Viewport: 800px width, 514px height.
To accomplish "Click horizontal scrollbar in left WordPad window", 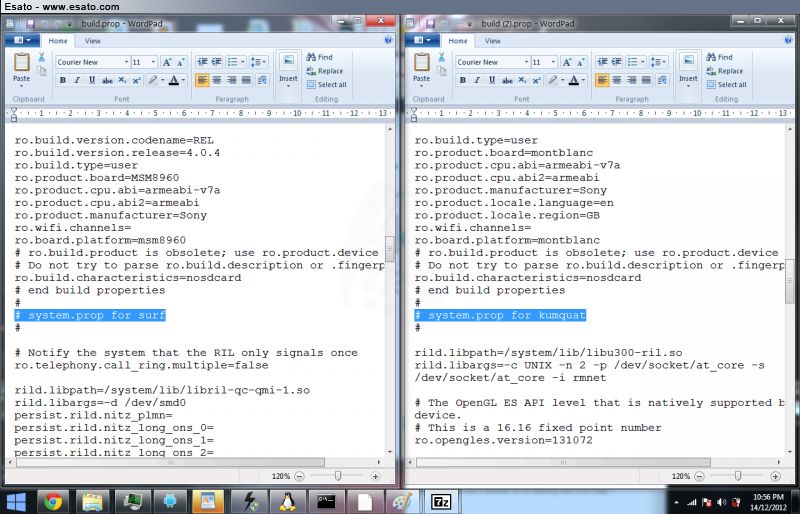I will coord(171,462).
